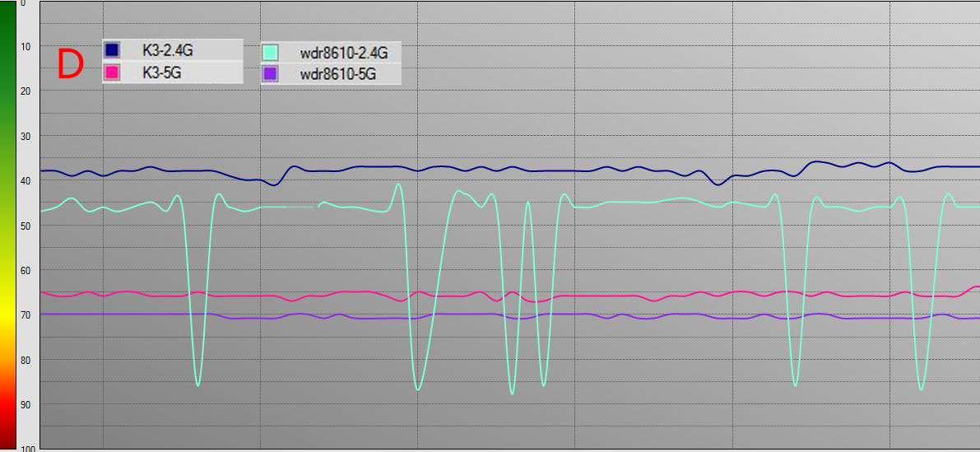Select the wdr8610-5G legend text

coord(337,74)
